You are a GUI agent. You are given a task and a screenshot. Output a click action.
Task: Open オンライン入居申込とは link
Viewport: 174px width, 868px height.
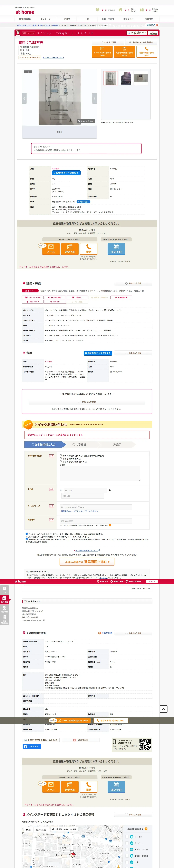coord(53,58)
